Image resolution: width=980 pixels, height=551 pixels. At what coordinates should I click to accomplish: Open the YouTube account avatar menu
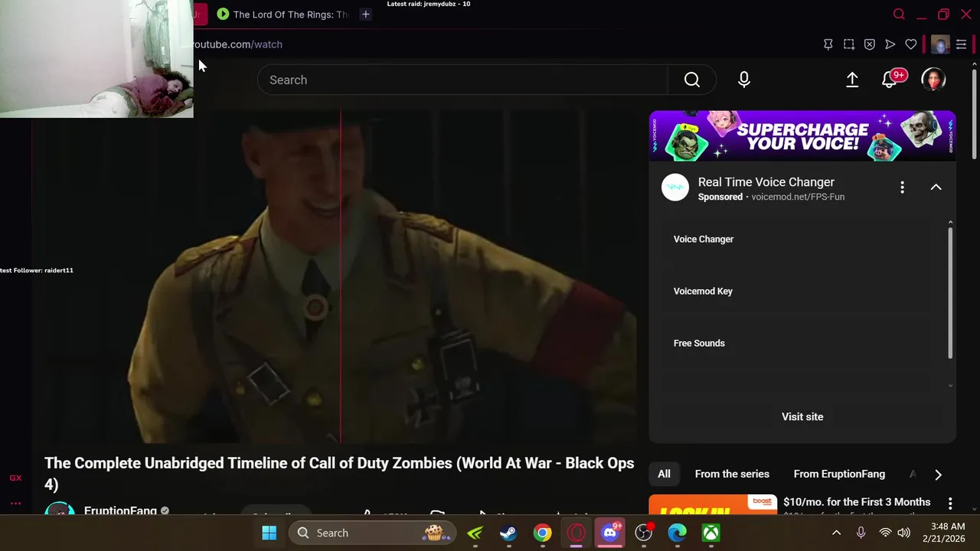933,80
